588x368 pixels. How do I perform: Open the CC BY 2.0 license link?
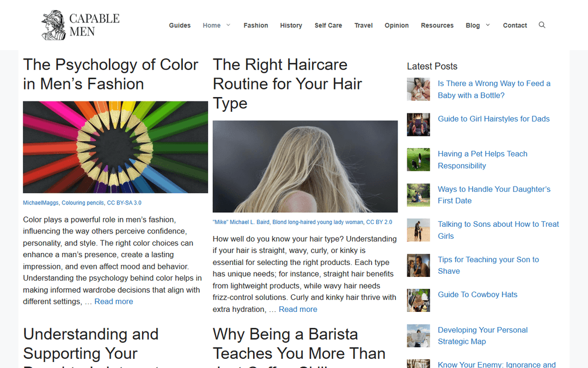(379, 222)
